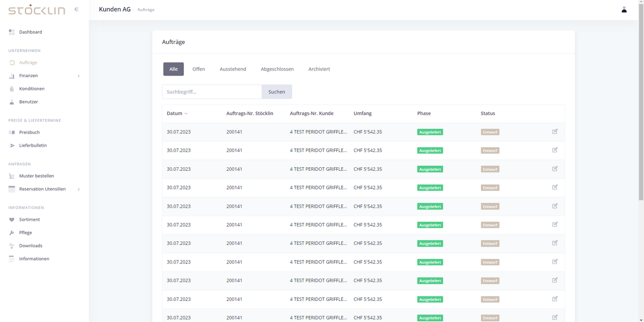The width and height of the screenshot is (644, 322).
Task: Click the Muster bestellen cart icon
Action: tap(12, 176)
